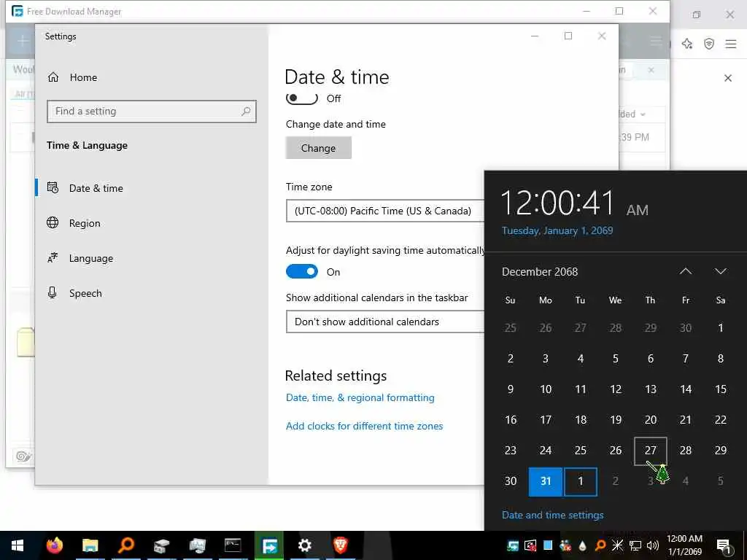The width and height of the screenshot is (747, 560).
Task: Open Date and time settings link in flyout
Action: click(x=553, y=515)
